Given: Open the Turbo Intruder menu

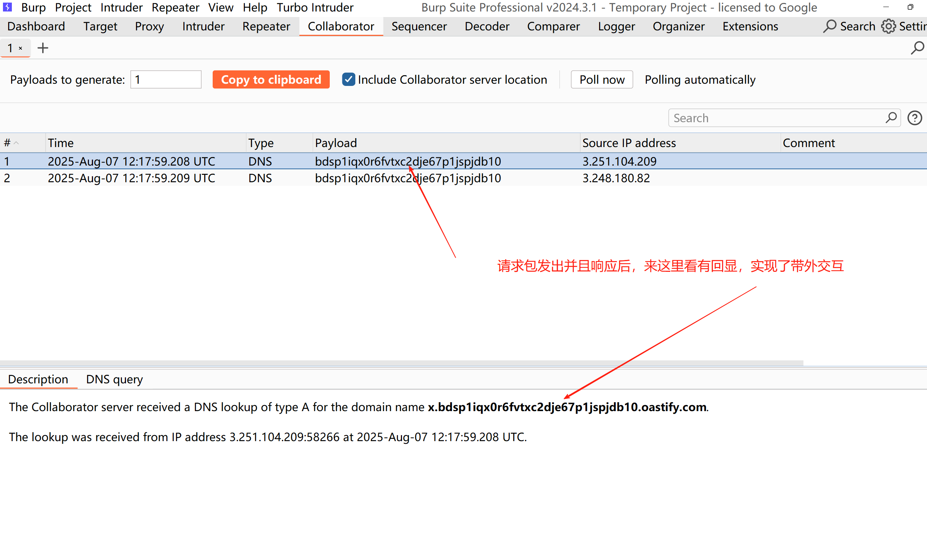Looking at the screenshot, I should tap(315, 7).
